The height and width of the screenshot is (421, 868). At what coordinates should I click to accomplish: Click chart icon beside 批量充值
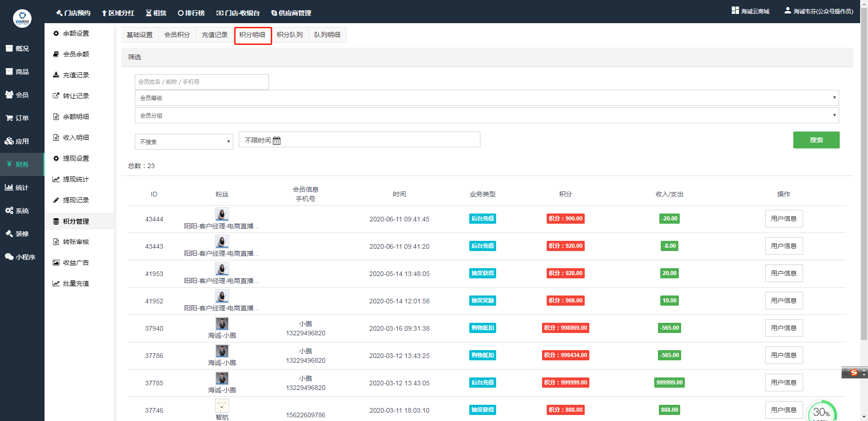(56, 283)
